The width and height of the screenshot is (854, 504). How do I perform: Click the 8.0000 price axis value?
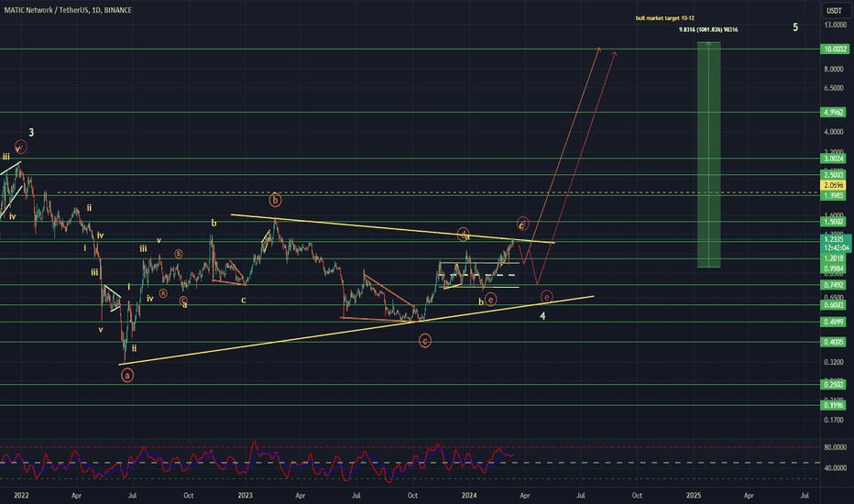pyautogui.click(x=835, y=70)
